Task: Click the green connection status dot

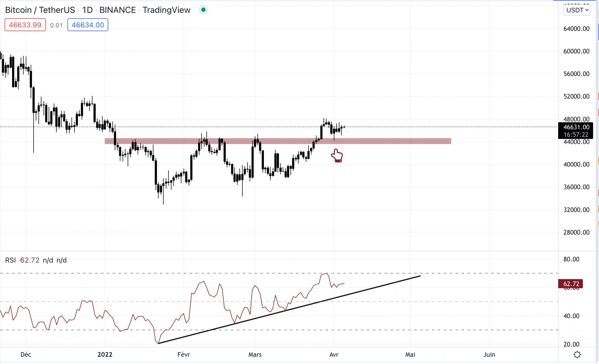Action: [203, 10]
